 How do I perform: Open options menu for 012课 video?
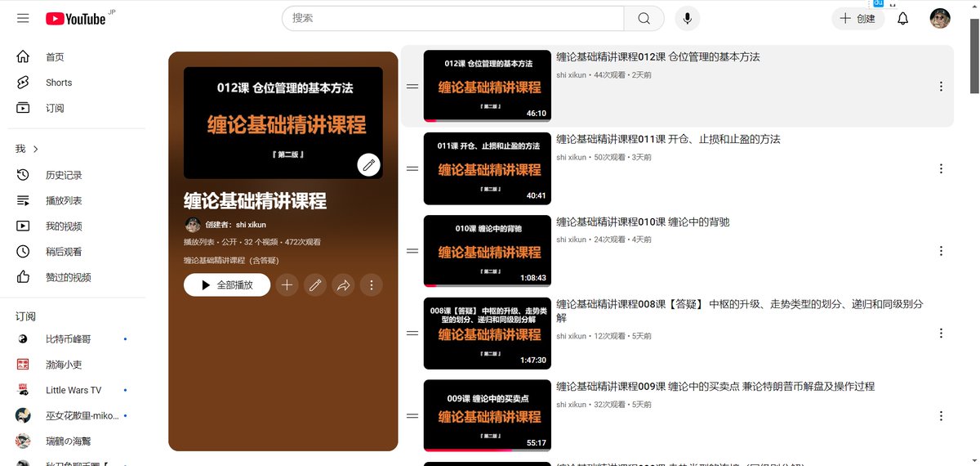pos(941,87)
